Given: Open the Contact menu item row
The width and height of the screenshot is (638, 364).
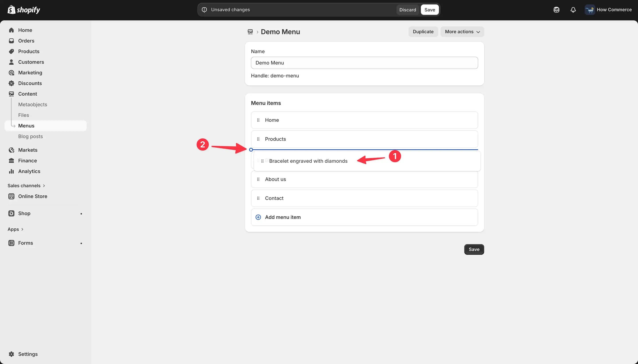Looking at the screenshot, I should (364, 198).
